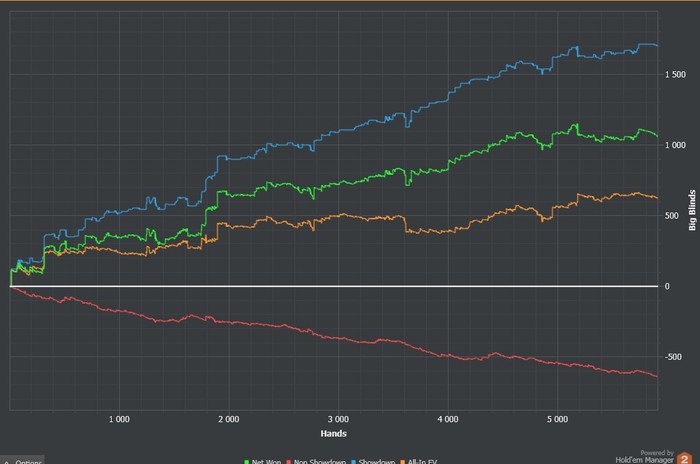Click the '4 000' hands axis label
The width and height of the screenshot is (700, 464).
click(x=448, y=419)
